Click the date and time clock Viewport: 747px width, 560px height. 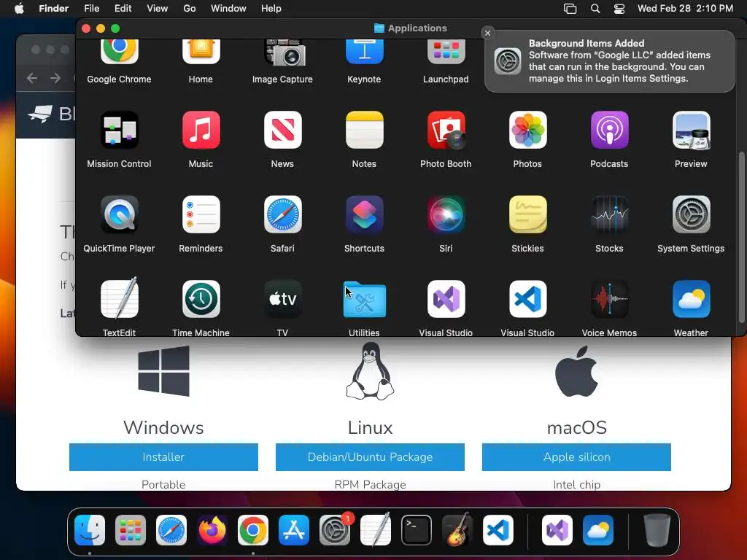(685, 9)
